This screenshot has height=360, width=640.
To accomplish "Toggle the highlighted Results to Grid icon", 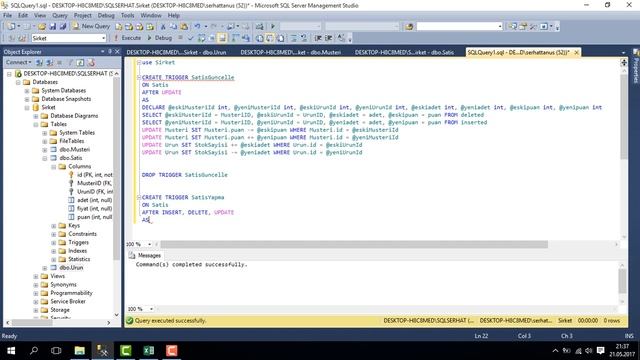I will click(x=270, y=38).
